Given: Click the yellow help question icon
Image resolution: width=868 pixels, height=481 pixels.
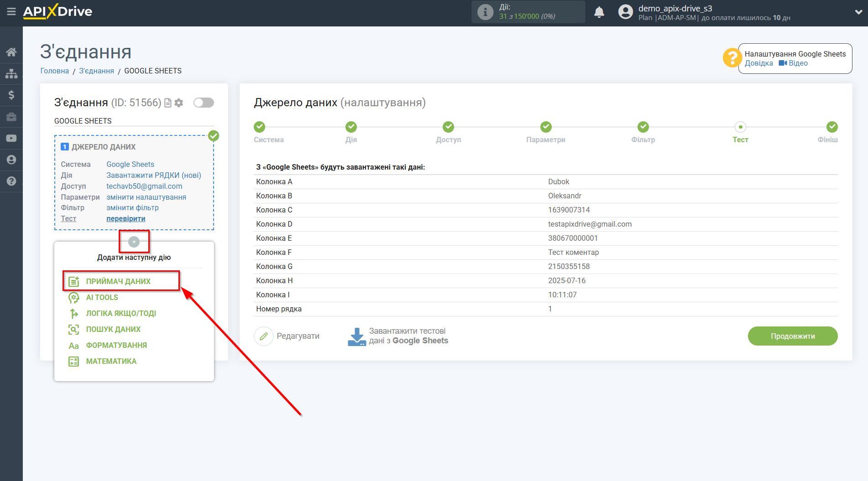Looking at the screenshot, I should [x=732, y=58].
